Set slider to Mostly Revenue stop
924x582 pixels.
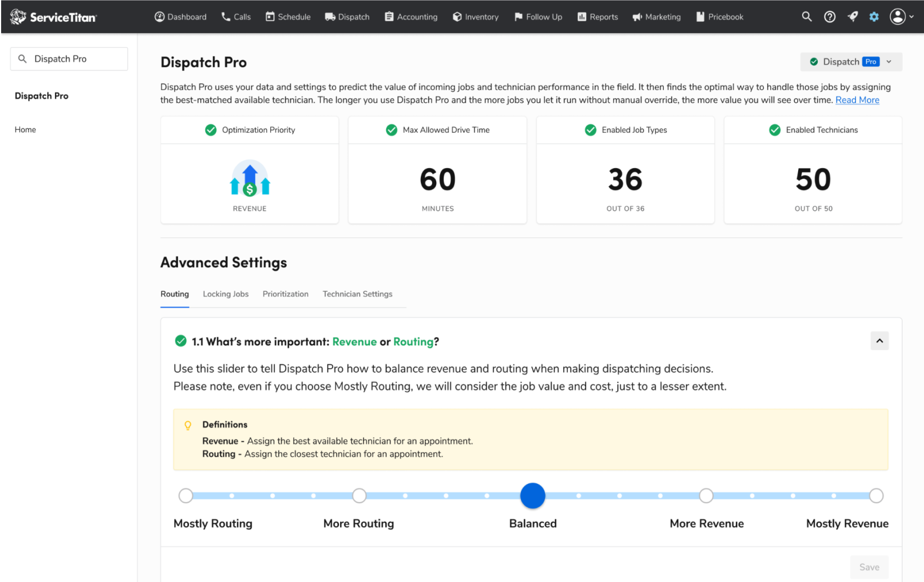click(876, 495)
